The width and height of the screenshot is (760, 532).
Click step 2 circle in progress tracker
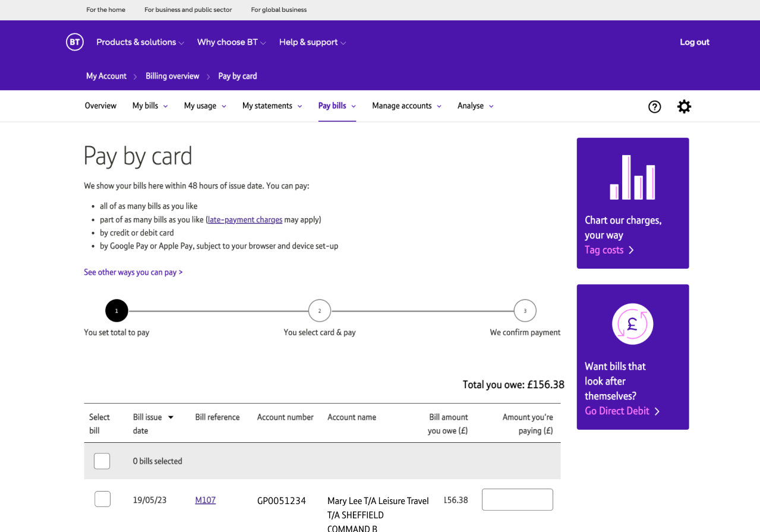pos(320,311)
